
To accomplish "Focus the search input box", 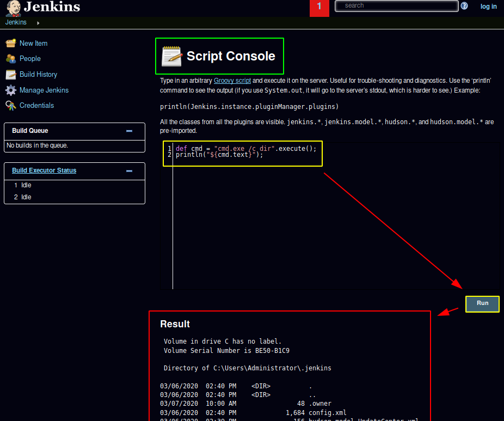I will point(397,6).
